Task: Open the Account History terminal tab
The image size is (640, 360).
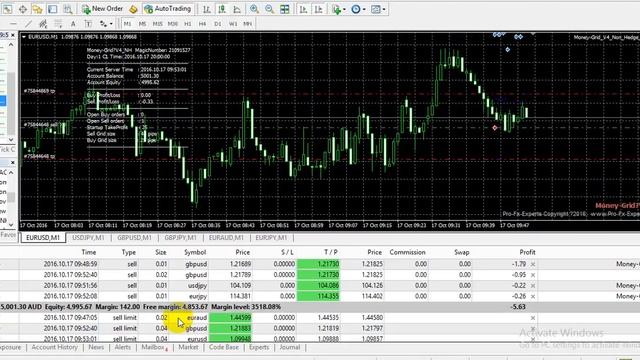Action: (54, 347)
